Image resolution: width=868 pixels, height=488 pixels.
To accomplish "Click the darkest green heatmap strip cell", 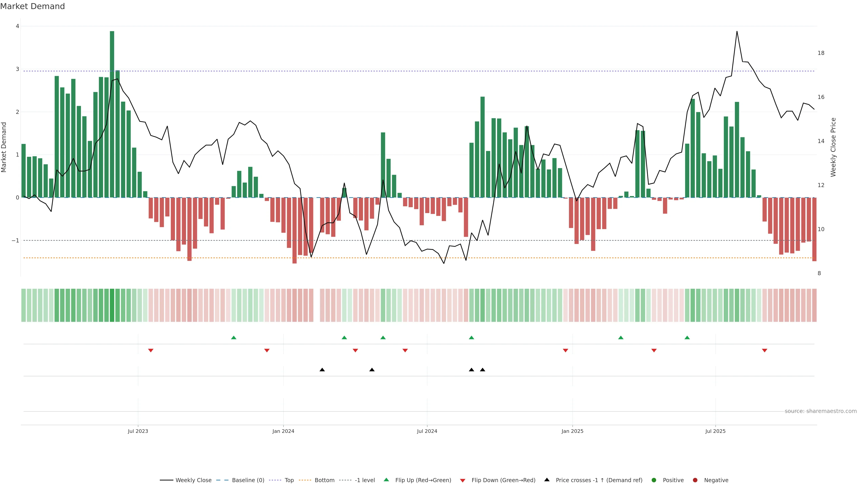I will click(x=112, y=305).
